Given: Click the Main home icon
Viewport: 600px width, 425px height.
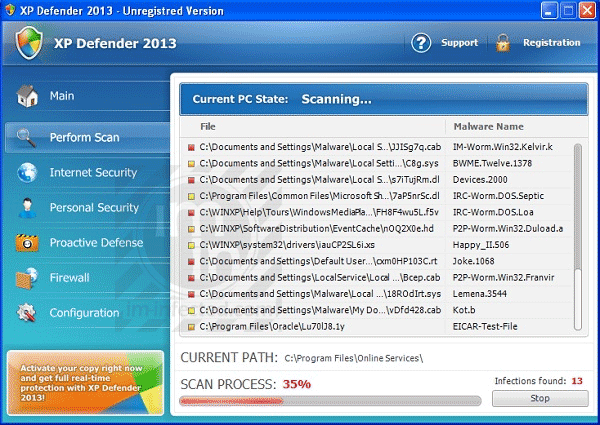Looking at the screenshot, I should point(27,97).
